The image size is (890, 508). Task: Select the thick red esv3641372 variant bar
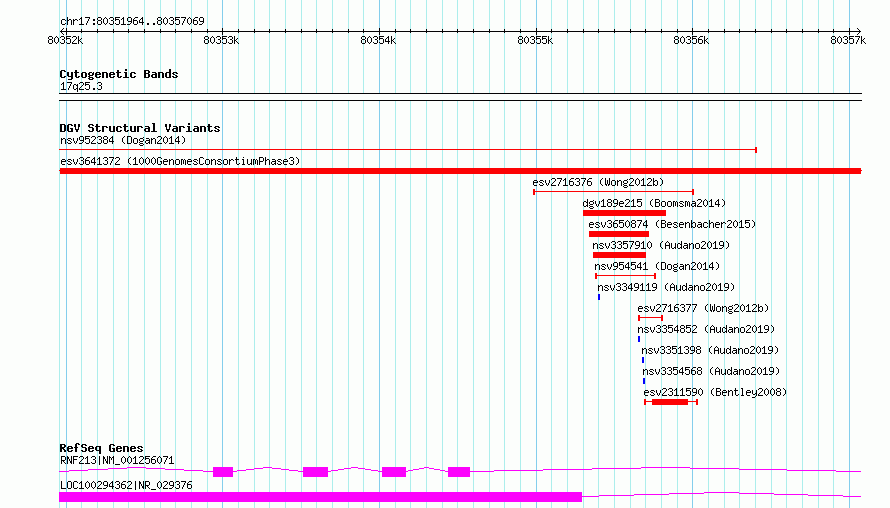coord(460,171)
